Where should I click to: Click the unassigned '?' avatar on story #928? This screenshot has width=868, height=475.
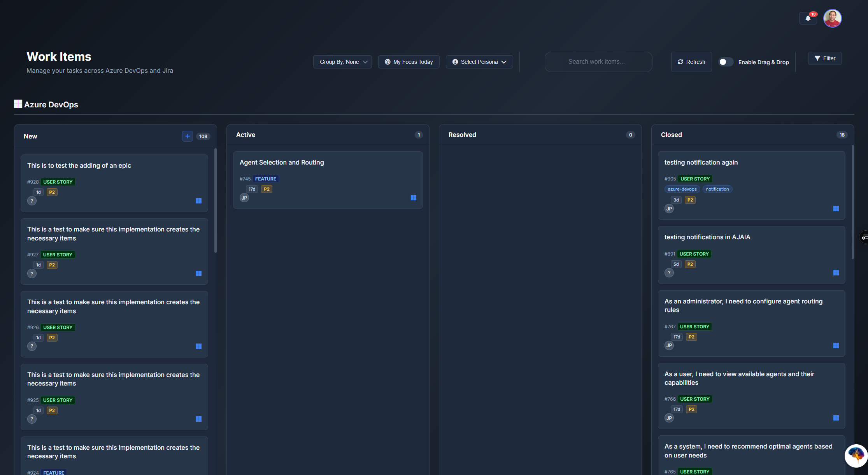tap(32, 201)
